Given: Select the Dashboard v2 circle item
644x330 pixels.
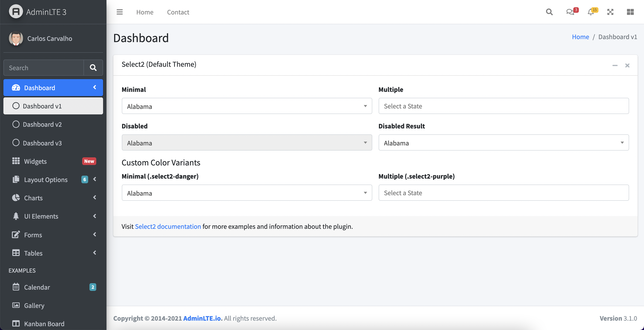Looking at the screenshot, I should pyautogui.click(x=42, y=124).
